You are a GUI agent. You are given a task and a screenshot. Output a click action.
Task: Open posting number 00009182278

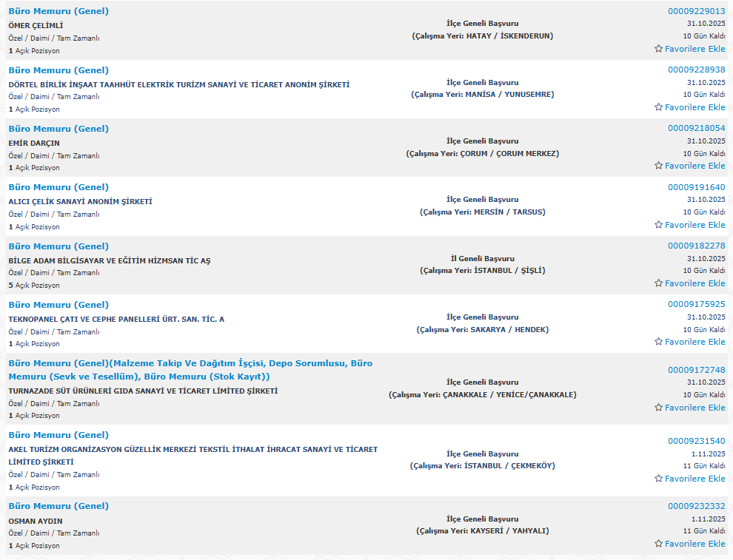(x=696, y=246)
